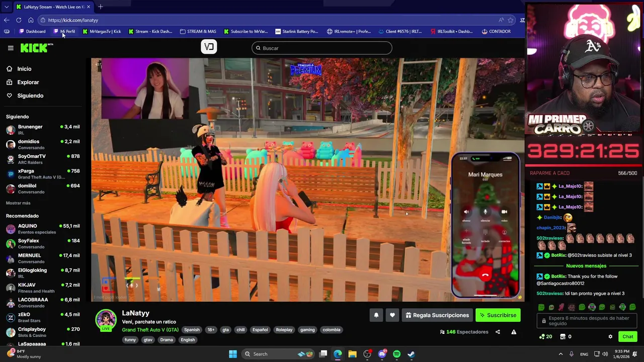Click the Buscar search field

point(322,48)
